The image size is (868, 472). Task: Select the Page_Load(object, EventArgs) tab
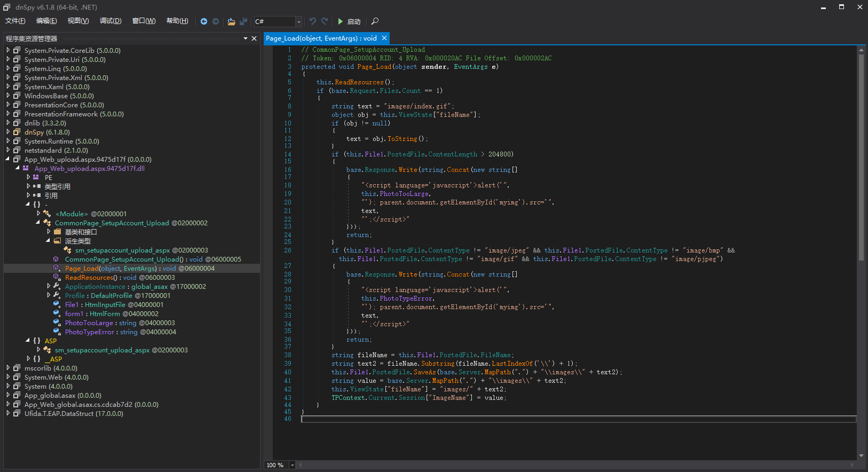click(x=321, y=38)
